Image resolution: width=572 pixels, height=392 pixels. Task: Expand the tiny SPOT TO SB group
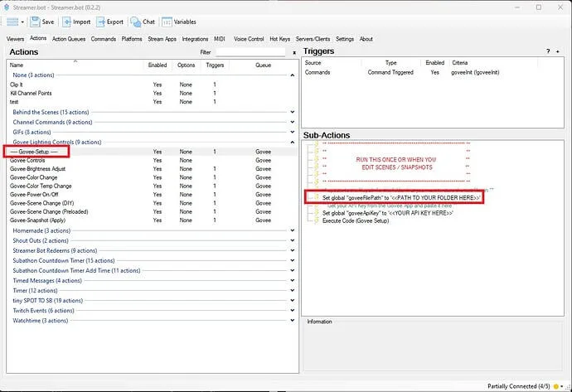(292, 301)
